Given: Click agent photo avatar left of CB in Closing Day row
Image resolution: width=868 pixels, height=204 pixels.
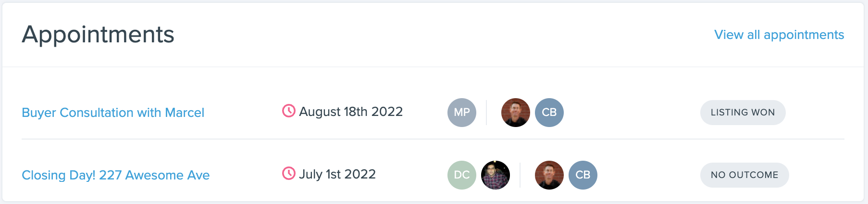Looking at the screenshot, I should pyautogui.click(x=549, y=175).
